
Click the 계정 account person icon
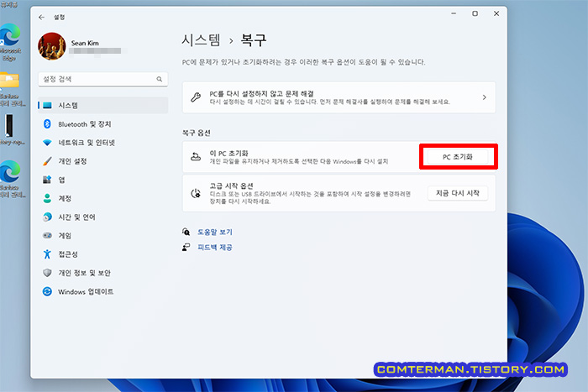47,198
